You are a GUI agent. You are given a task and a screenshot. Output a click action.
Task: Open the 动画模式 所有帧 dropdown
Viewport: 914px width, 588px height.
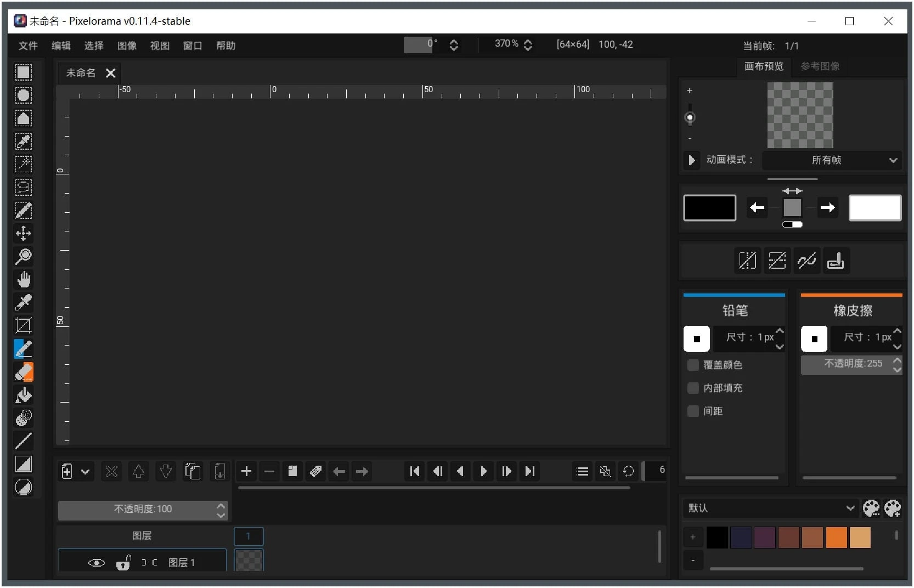pos(832,160)
